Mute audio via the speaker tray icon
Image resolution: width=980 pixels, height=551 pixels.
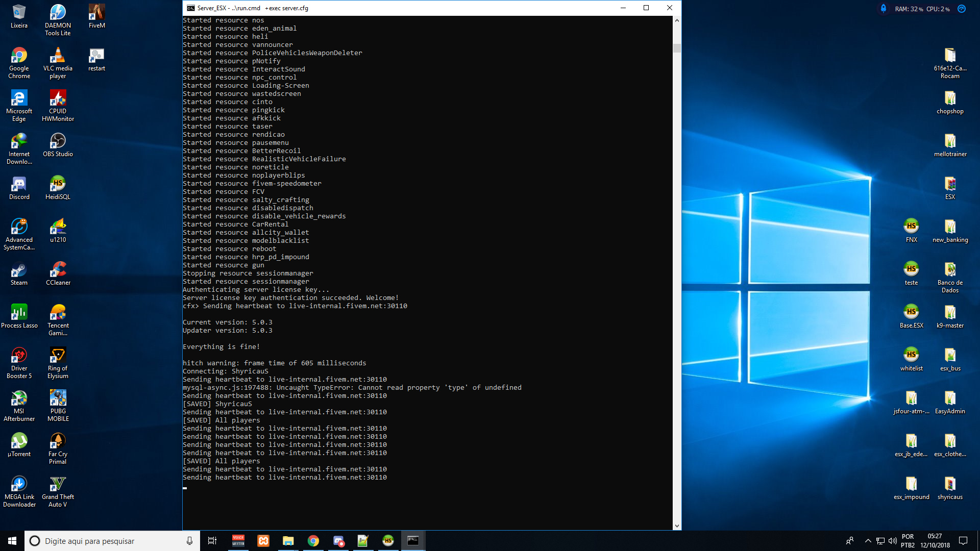click(x=892, y=540)
